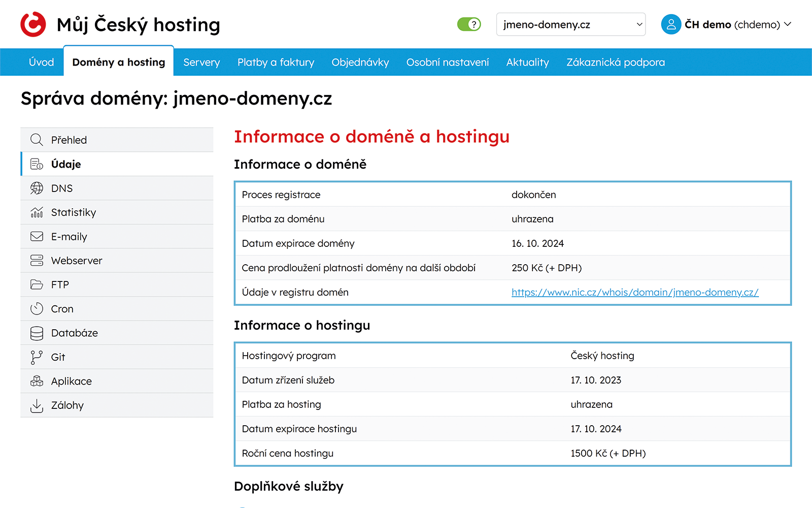Click the user avatar icon
This screenshot has width=812, height=508.
pyautogui.click(x=671, y=24)
